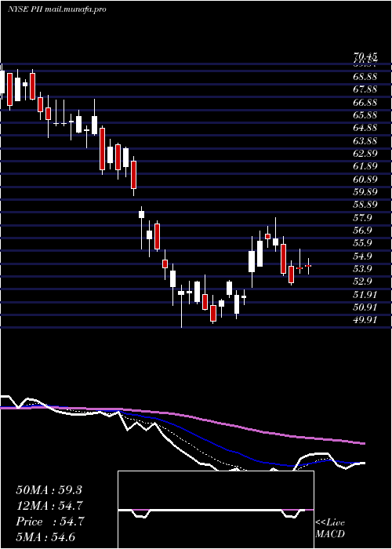Click the 59.89 price axis label
392x549 pixels.
(365, 192)
